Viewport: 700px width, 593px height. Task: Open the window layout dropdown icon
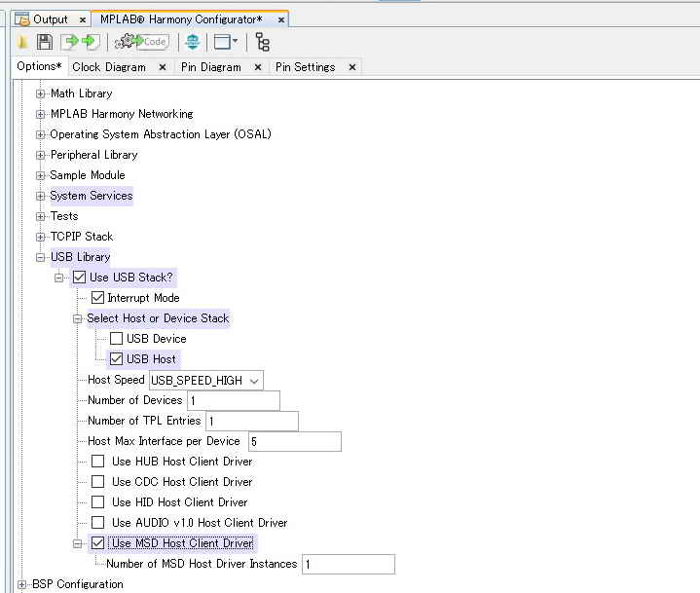pos(226,42)
